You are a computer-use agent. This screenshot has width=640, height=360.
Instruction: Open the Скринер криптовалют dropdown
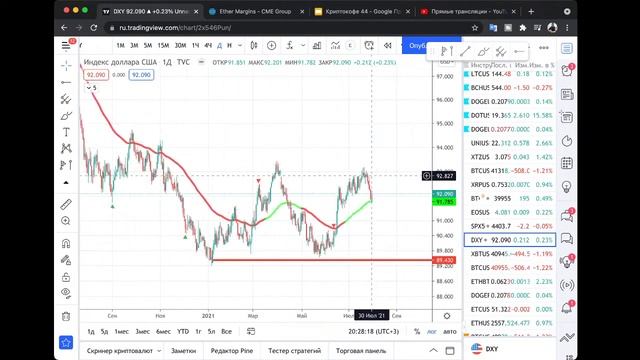pos(124,351)
